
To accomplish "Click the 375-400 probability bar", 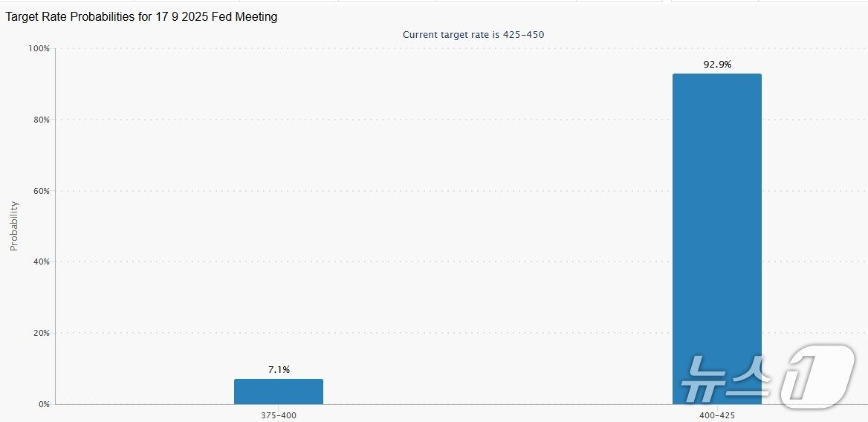I will [279, 392].
